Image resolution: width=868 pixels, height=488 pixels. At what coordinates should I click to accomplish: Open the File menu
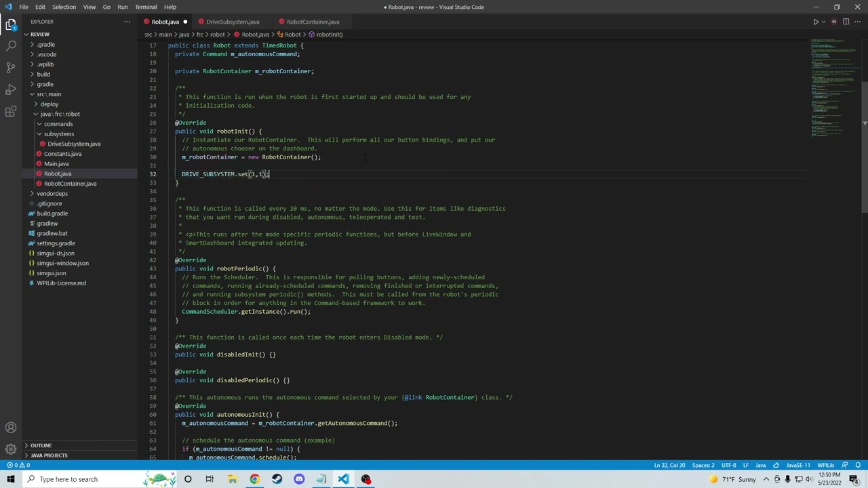tap(24, 7)
